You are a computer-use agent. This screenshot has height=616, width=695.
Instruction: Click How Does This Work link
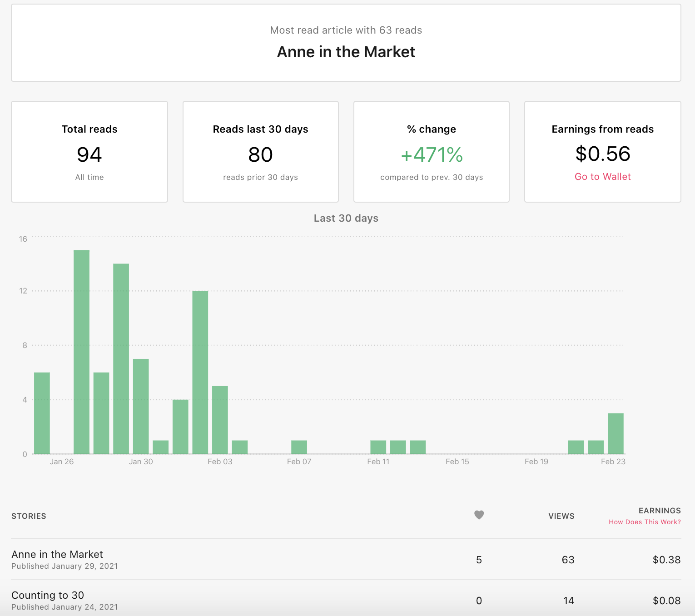coord(645,522)
